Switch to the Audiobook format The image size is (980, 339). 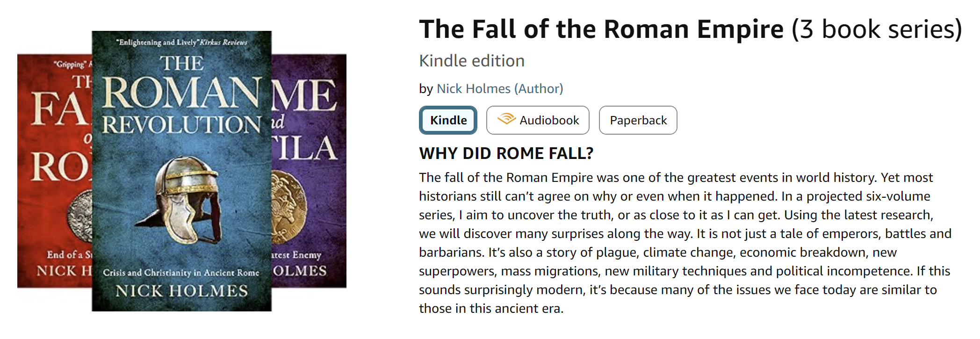(538, 120)
